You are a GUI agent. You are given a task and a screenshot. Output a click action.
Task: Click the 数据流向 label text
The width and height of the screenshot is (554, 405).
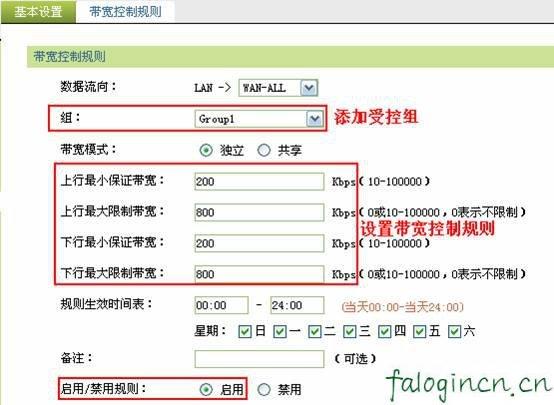click(x=88, y=86)
